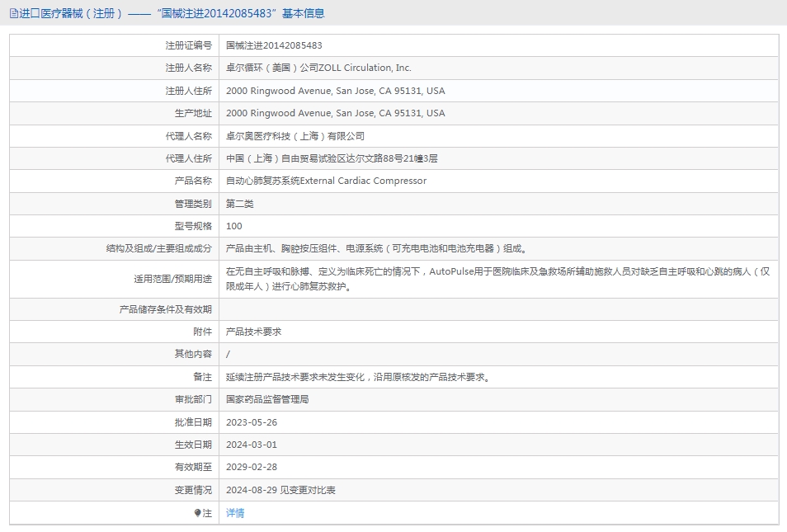Click the 国家药品监督管理局 approval department value

pyautogui.click(x=267, y=399)
